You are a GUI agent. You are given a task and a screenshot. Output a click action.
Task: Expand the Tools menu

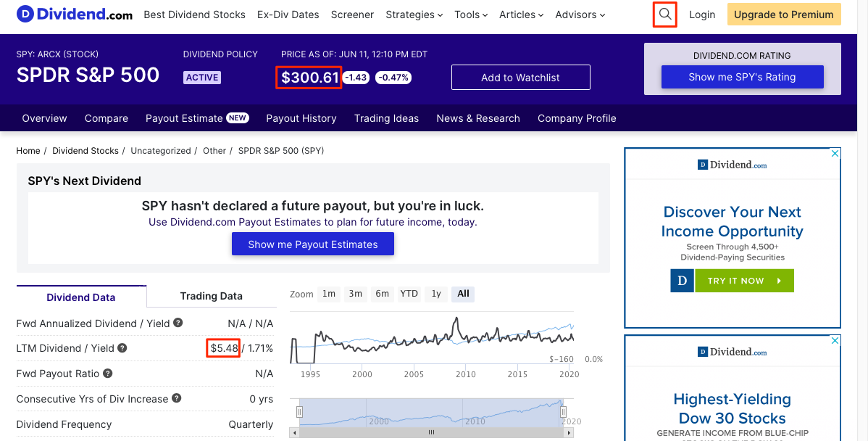click(x=471, y=15)
